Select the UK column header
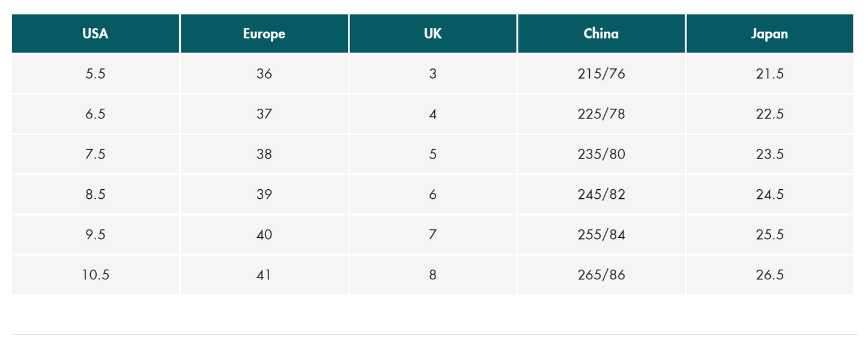Image resolution: width=868 pixels, height=349 pixels. (432, 34)
